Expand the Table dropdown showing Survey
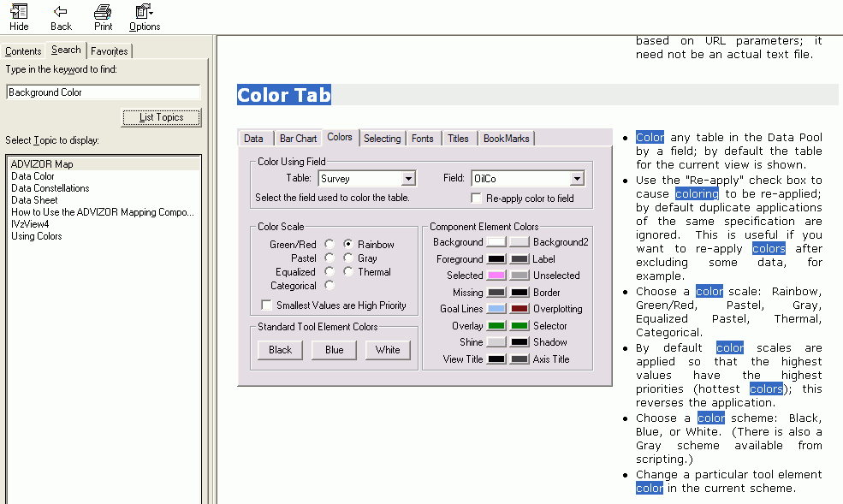 tap(408, 178)
